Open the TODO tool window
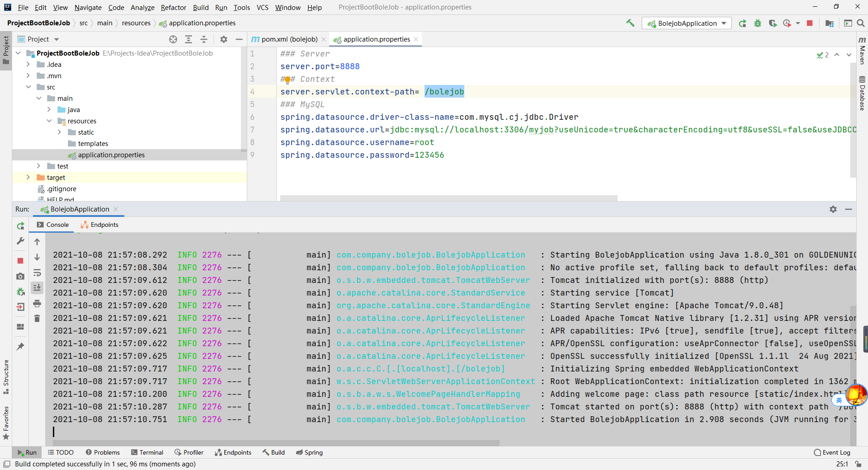 61,452
